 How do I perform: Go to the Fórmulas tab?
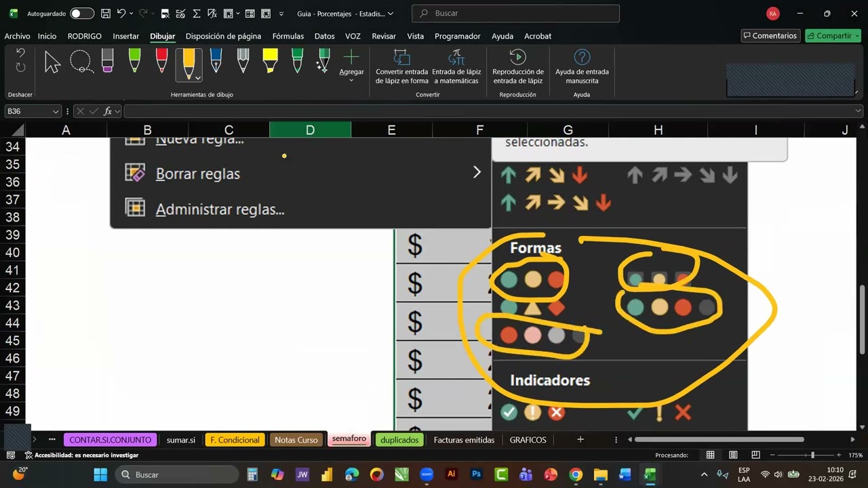coord(288,36)
